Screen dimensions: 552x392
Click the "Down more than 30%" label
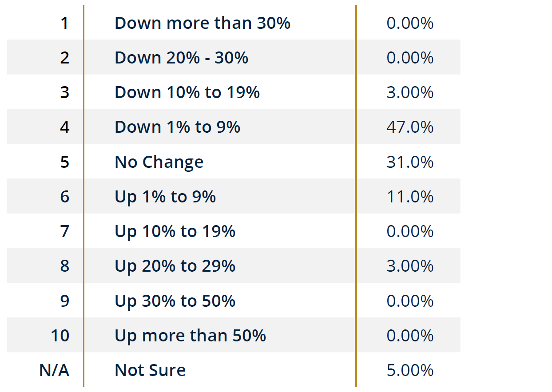[202, 23]
